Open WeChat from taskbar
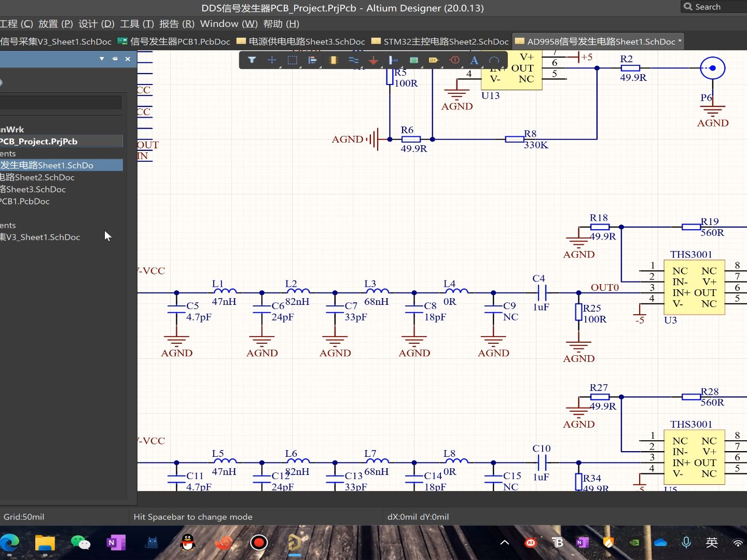 click(80, 543)
